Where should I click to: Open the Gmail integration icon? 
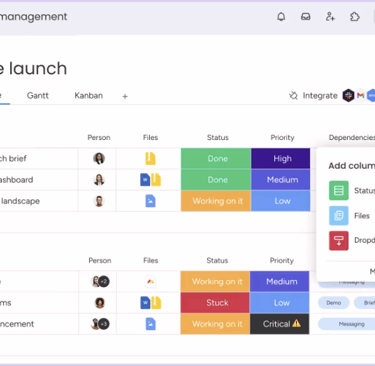(x=360, y=96)
